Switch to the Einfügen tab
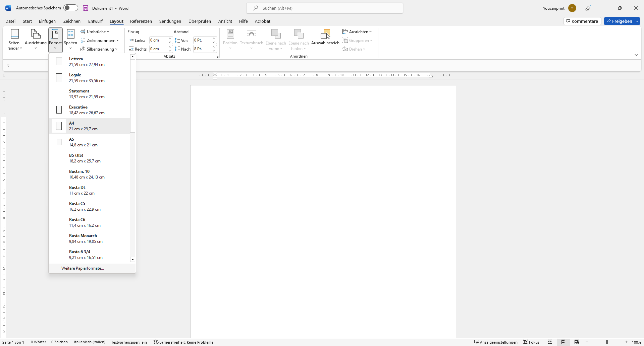The width and height of the screenshot is (644, 346). coord(47,21)
